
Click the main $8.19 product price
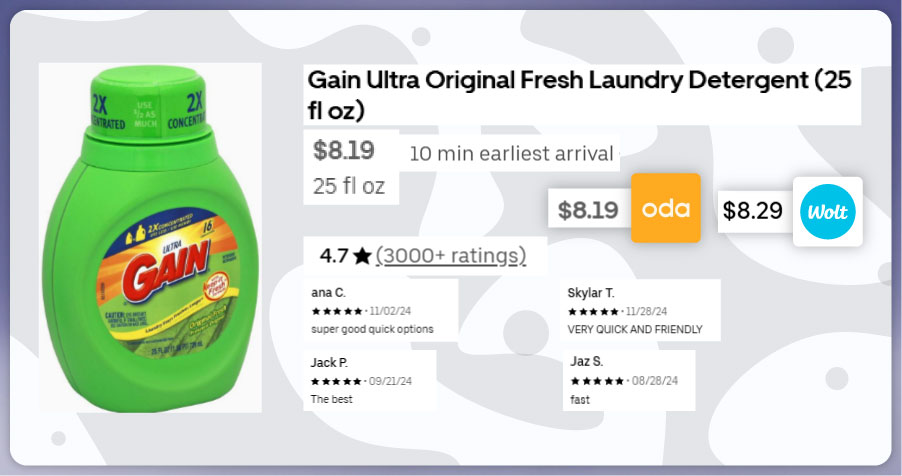[x=343, y=151]
